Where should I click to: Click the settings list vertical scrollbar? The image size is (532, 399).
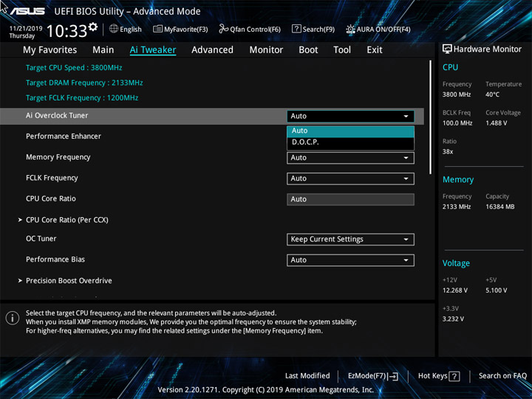click(431, 117)
